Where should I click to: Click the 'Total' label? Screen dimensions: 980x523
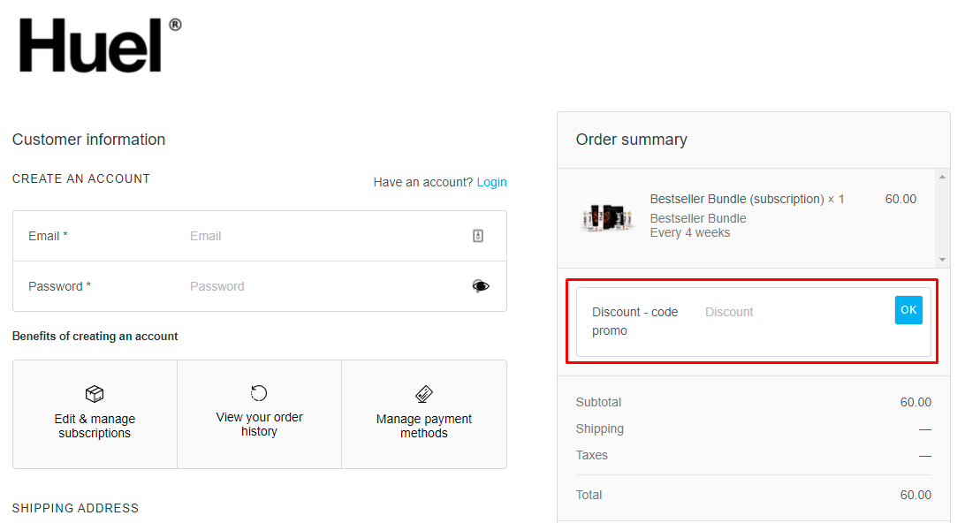[x=589, y=495]
